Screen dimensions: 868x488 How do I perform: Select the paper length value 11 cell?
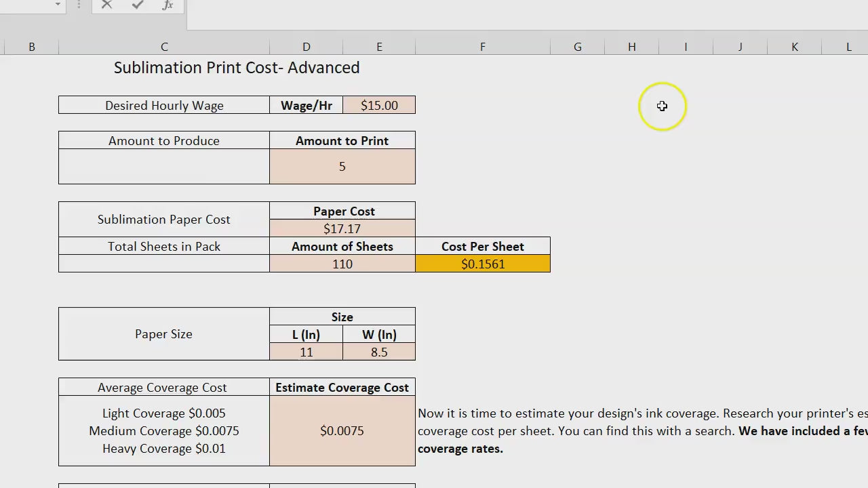point(307,352)
